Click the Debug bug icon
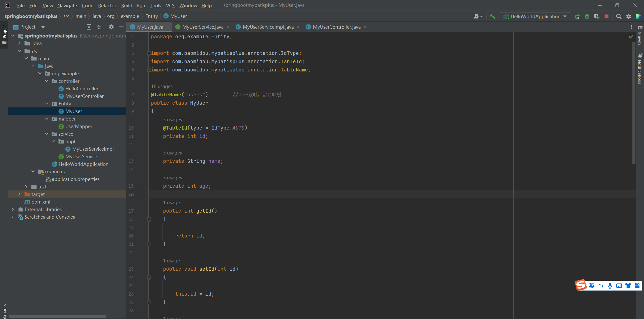 tap(587, 16)
